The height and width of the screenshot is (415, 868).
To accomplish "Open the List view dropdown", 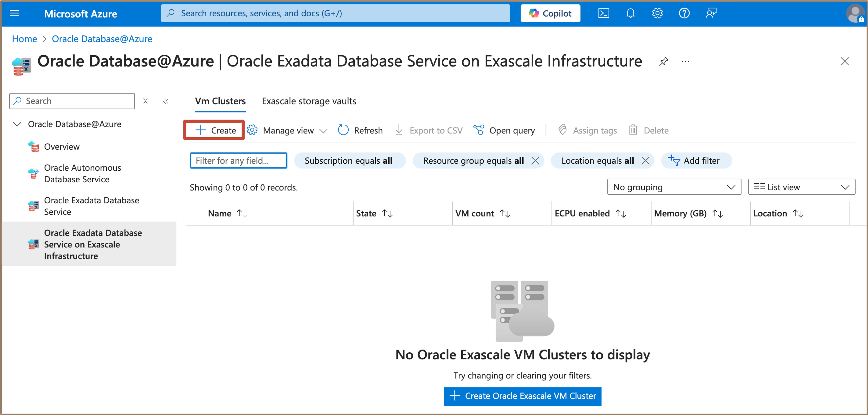I will pos(801,187).
